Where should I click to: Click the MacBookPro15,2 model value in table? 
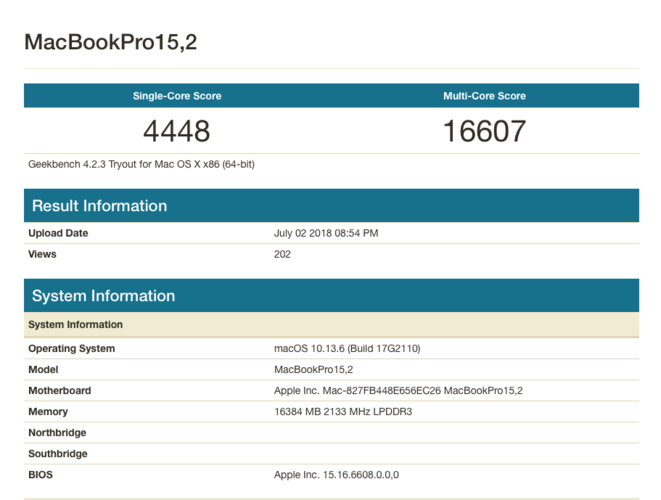click(313, 370)
